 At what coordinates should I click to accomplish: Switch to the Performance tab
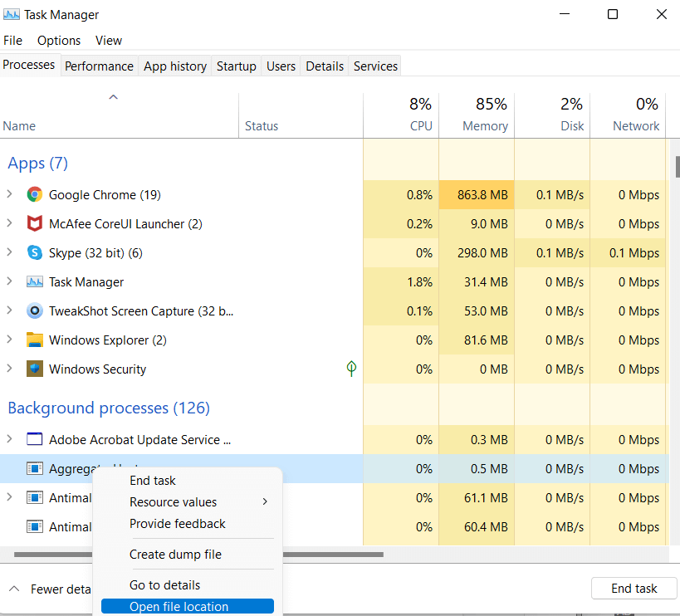[100, 66]
